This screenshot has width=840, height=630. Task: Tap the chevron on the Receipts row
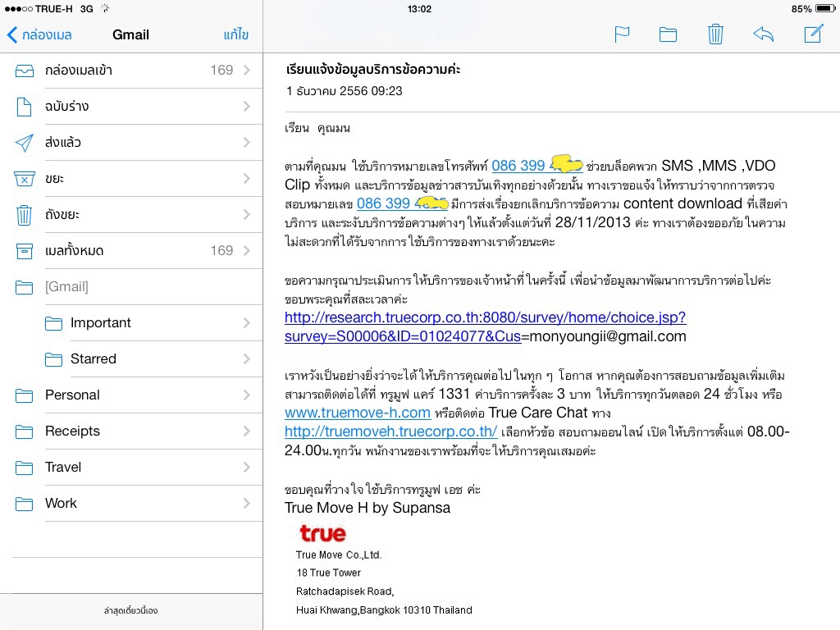pos(246,431)
